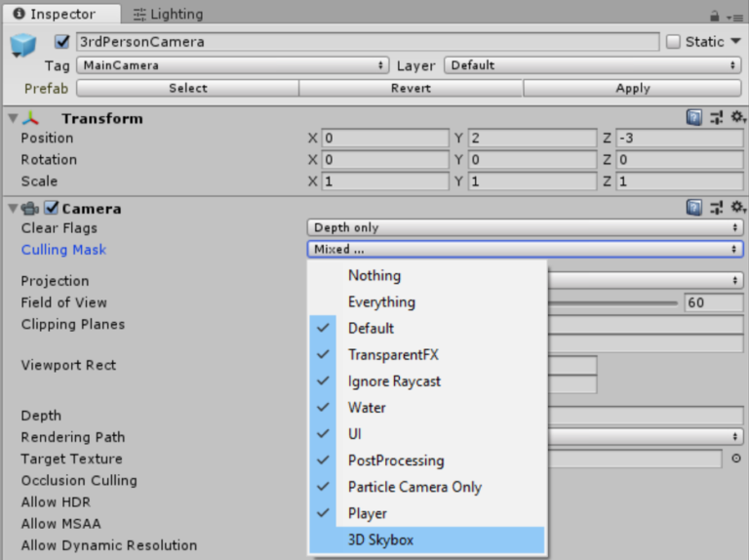Open the Camera component gear settings menu
Viewport: 749px width, 560px height.
737,208
